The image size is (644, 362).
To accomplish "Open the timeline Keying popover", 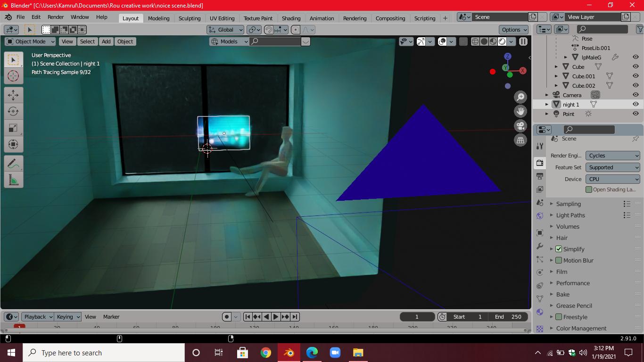I will 68,317.
